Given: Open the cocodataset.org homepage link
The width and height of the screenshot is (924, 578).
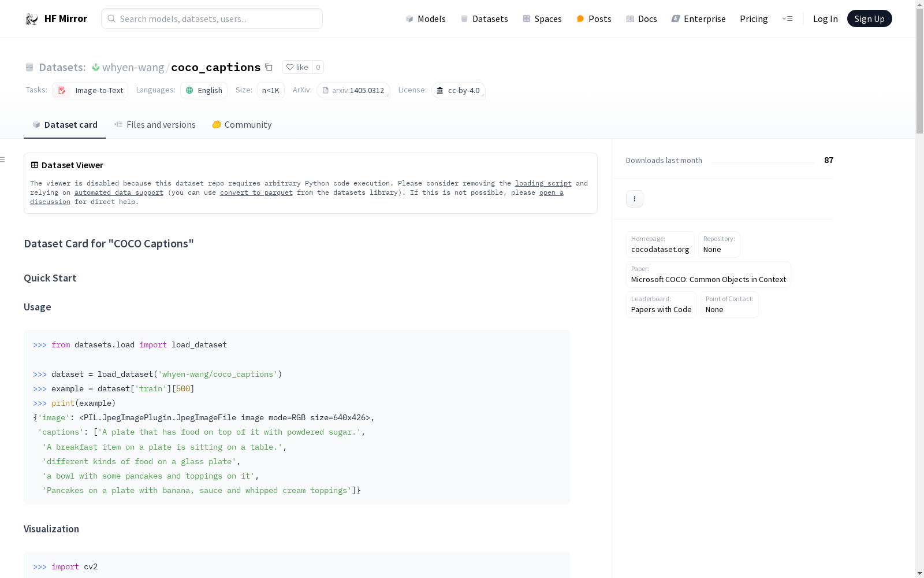Looking at the screenshot, I should pos(660,244).
